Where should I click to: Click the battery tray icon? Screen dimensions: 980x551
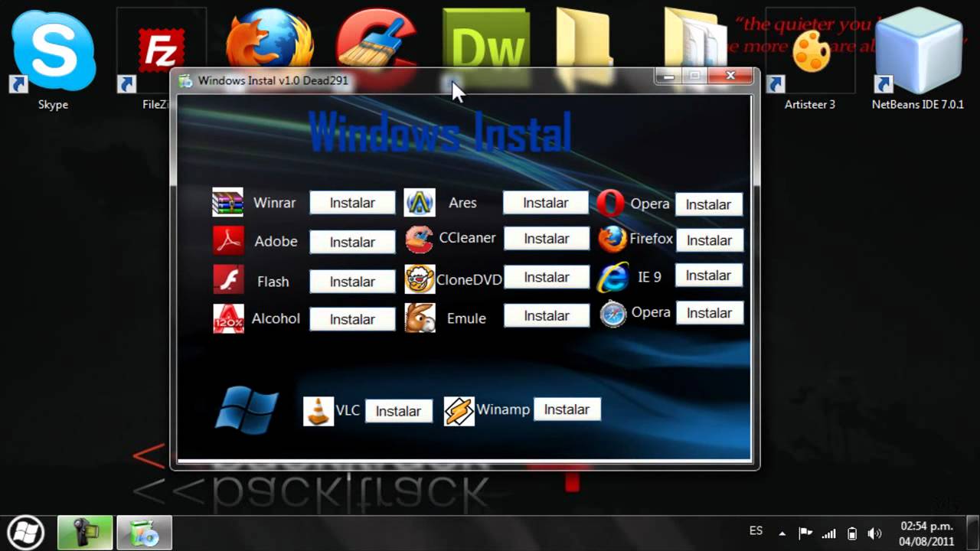point(851,533)
